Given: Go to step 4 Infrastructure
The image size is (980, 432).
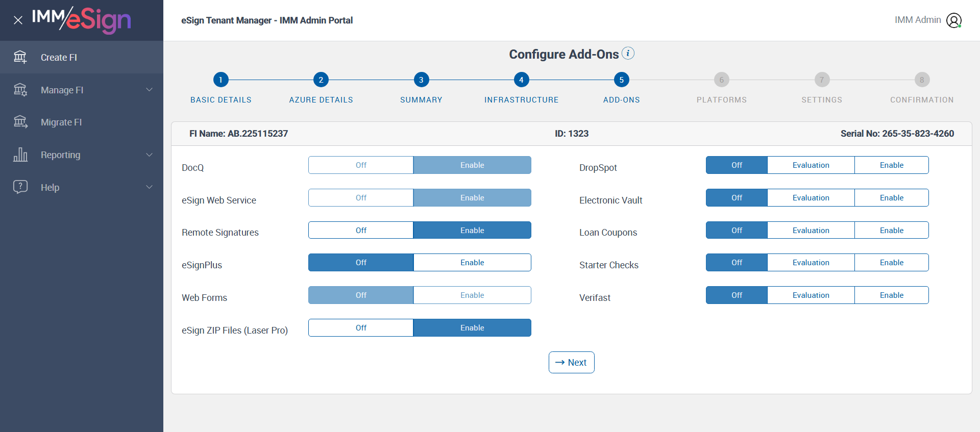Looking at the screenshot, I should click(x=521, y=80).
